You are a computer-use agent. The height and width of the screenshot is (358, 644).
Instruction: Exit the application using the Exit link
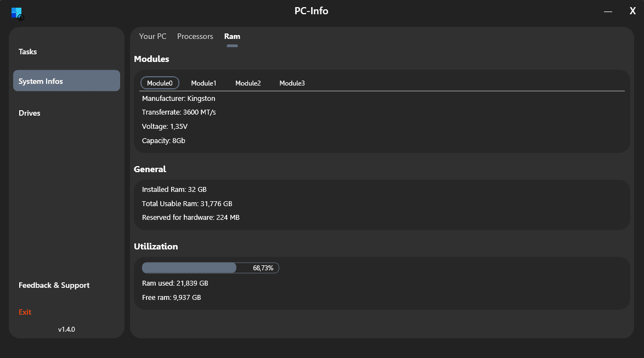pyautogui.click(x=25, y=311)
